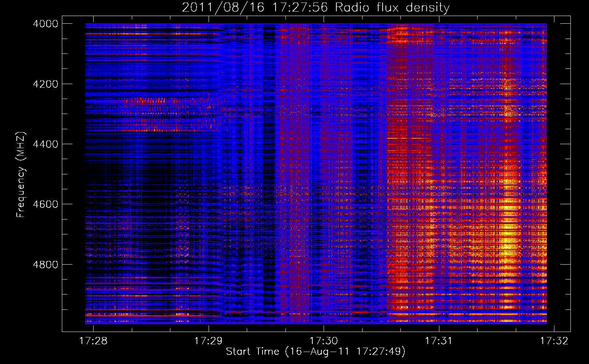This screenshot has width=589, height=364.
Task: Click the '4800' frequency axis label
Action: tap(46, 264)
